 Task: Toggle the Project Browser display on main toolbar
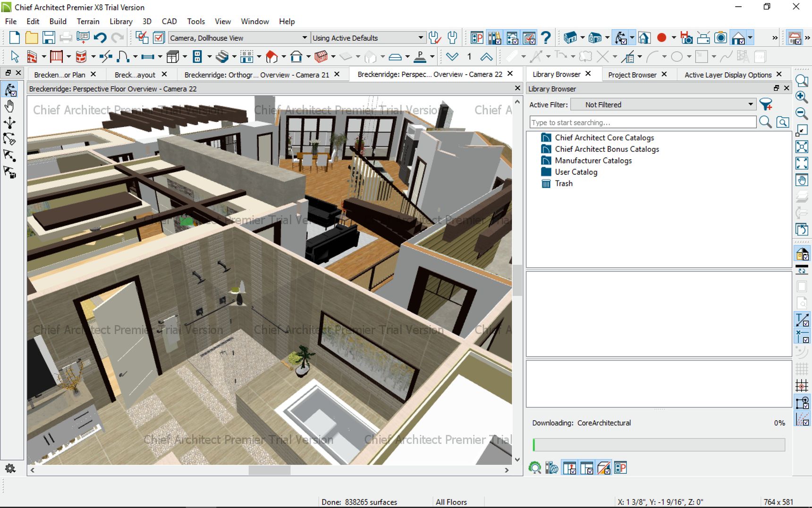click(x=512, y=38)
